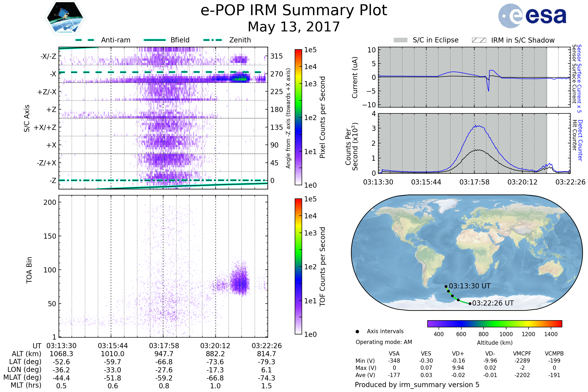Viewport: 588px width, 392px height.
Task: Click the May 13, 2017 date subtitle
Action: click(x=294, y=27)
